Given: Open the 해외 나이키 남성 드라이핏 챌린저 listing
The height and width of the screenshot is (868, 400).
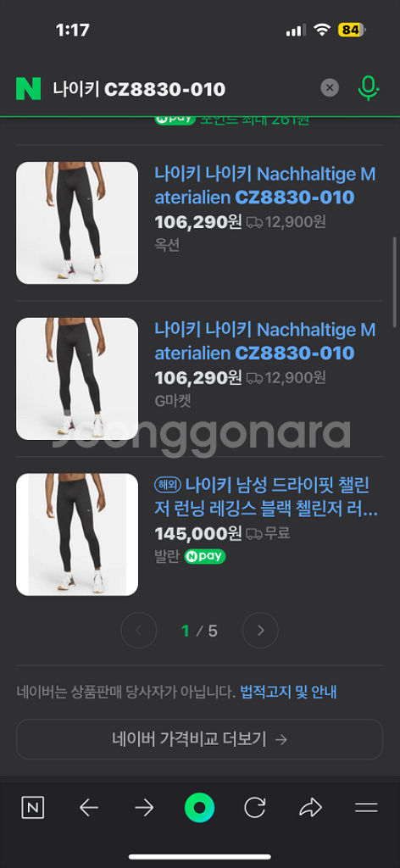Looking at the screenshot, I should 266,497.
